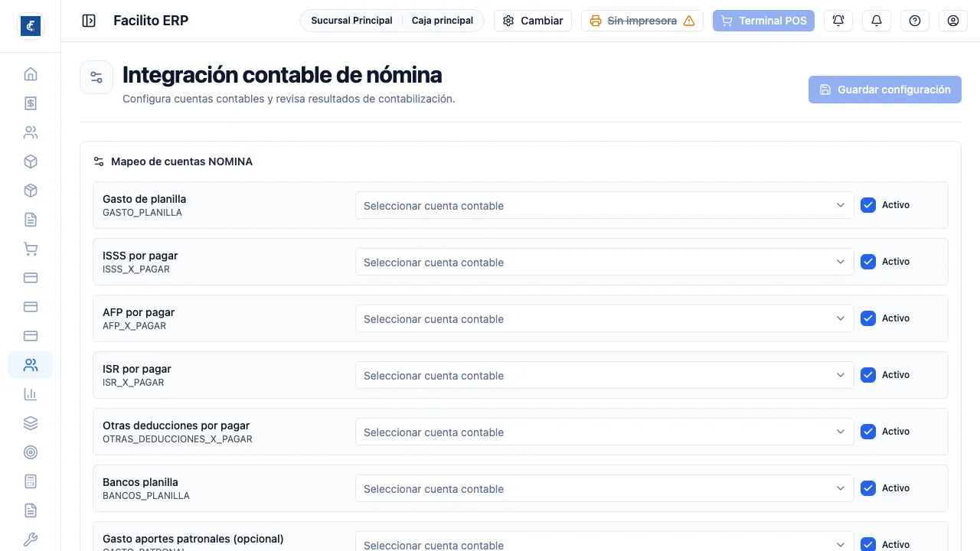Click the highlighted users icon in the sidebar
This screenshot has height=551, width=980.
31,365
